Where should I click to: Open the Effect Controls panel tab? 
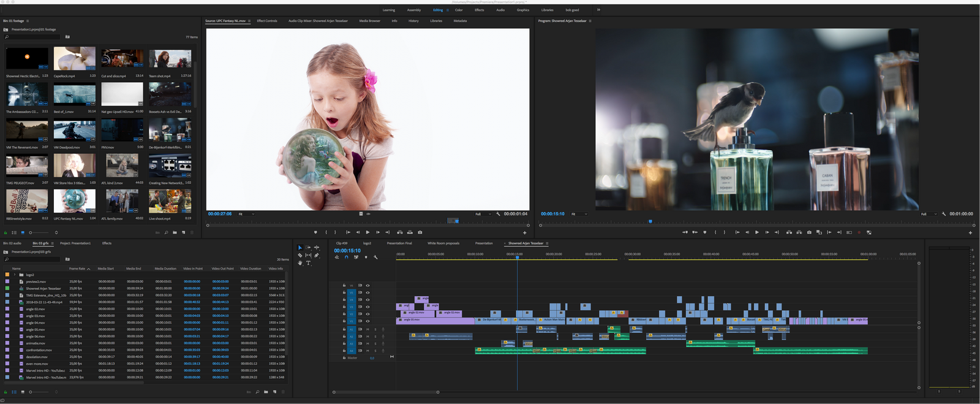point(266,21)
